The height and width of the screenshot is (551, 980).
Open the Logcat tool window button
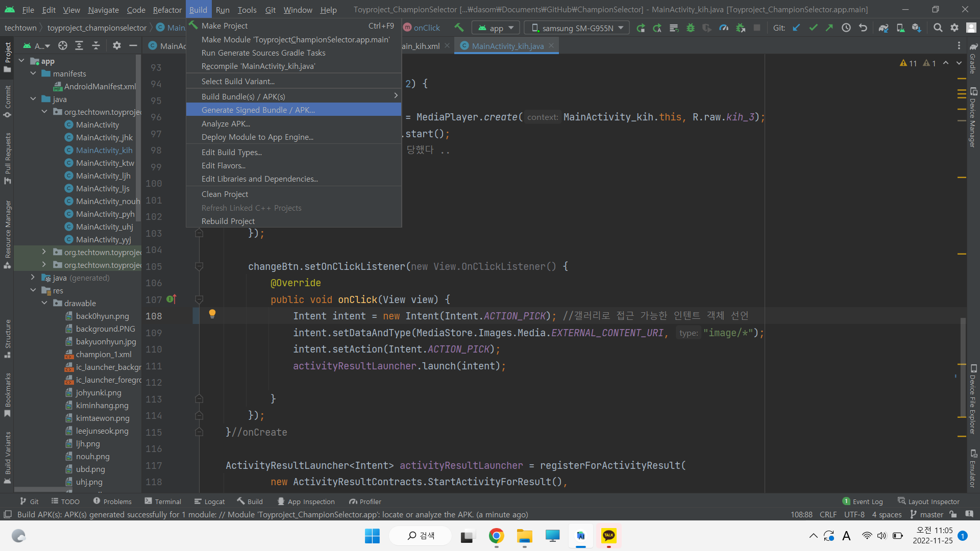click(209, 502)
